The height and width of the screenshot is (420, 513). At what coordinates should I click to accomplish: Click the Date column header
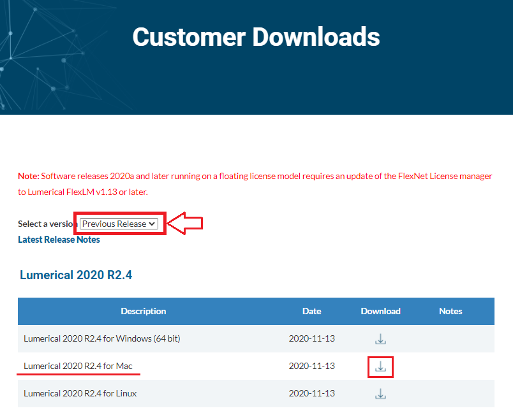[x=312, y=311]
